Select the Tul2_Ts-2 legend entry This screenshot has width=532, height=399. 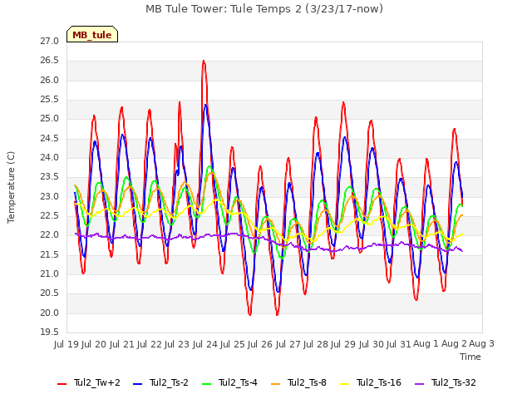[160, 383]
